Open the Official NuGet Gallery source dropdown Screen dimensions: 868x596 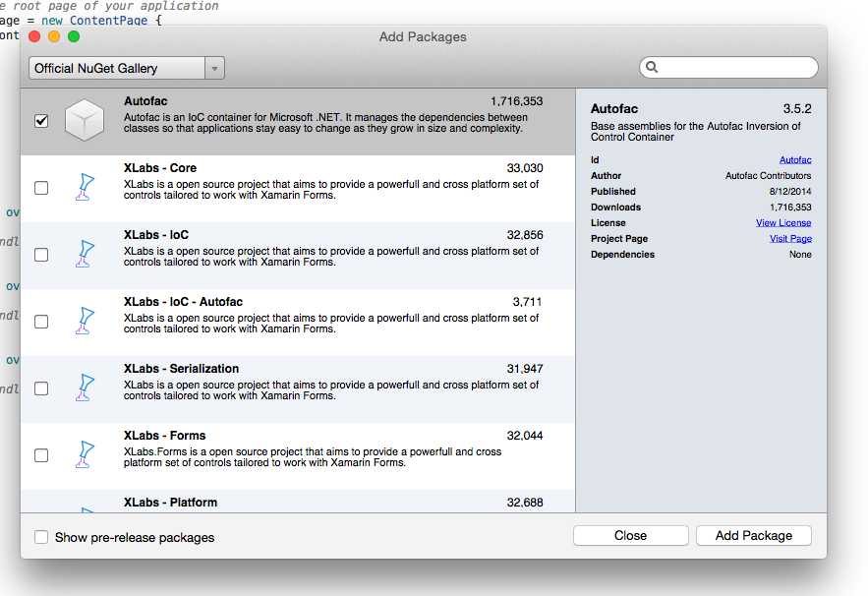click(127, 68)
